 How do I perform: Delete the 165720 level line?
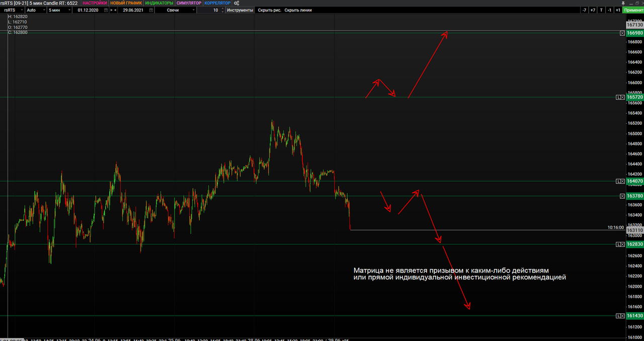point(622,97)
